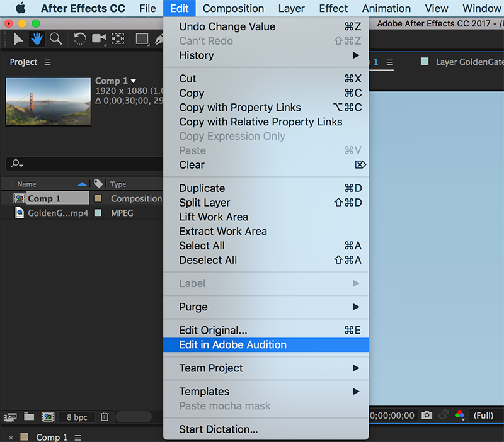Click the Interpret Footage icon
The width and height of the screenshot is (504, 442).
click(x=10, y=417)
